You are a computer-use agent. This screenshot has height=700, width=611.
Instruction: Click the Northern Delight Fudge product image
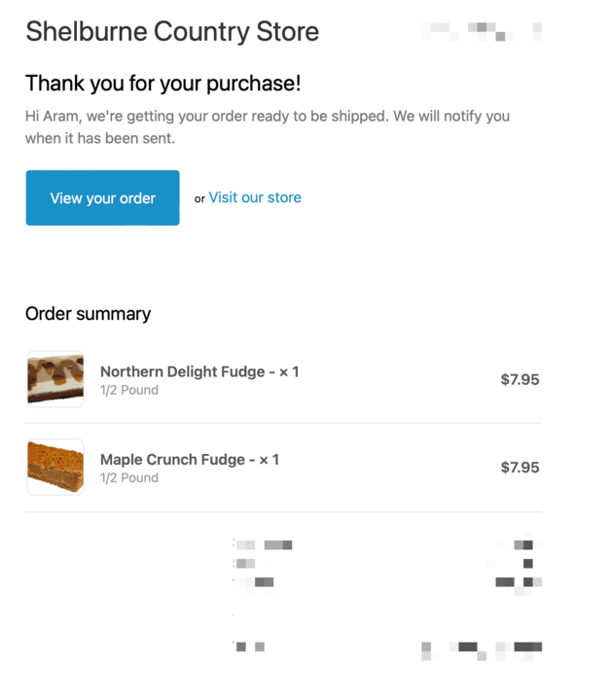click(x=55, y=379)
